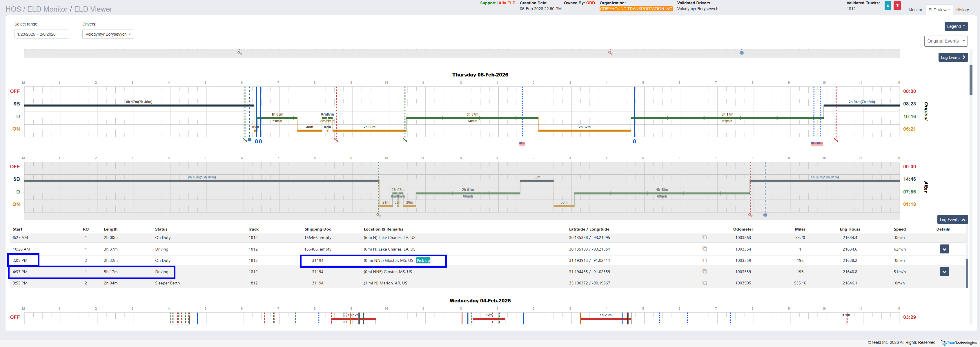Click the Select range date input field
The image size is (980, 347).
41,34
